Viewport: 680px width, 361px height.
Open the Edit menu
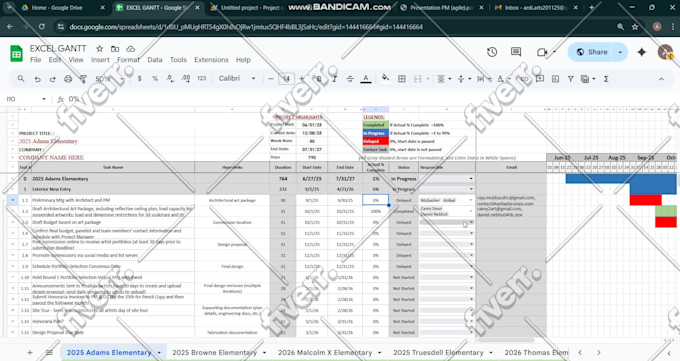(55, 60)
